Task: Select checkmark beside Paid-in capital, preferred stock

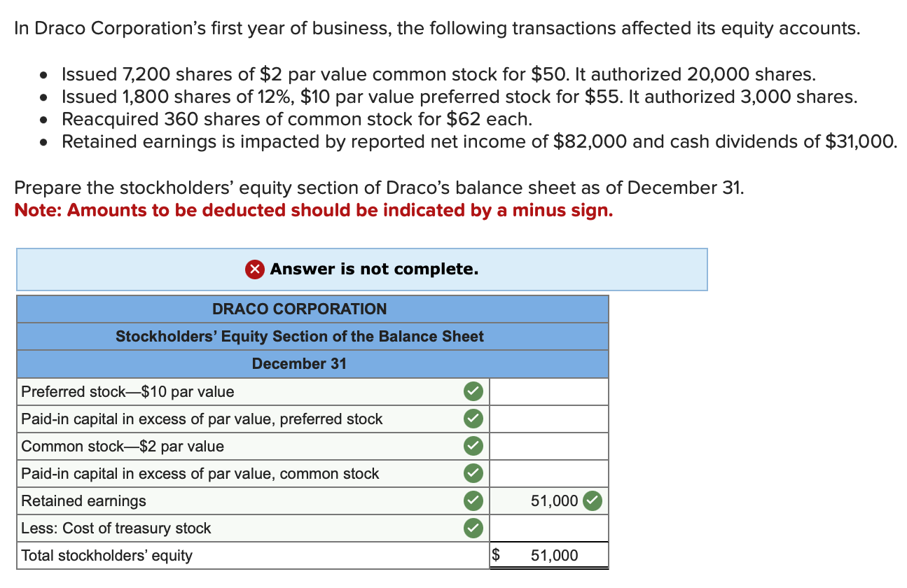Action: tap(473, 419)
